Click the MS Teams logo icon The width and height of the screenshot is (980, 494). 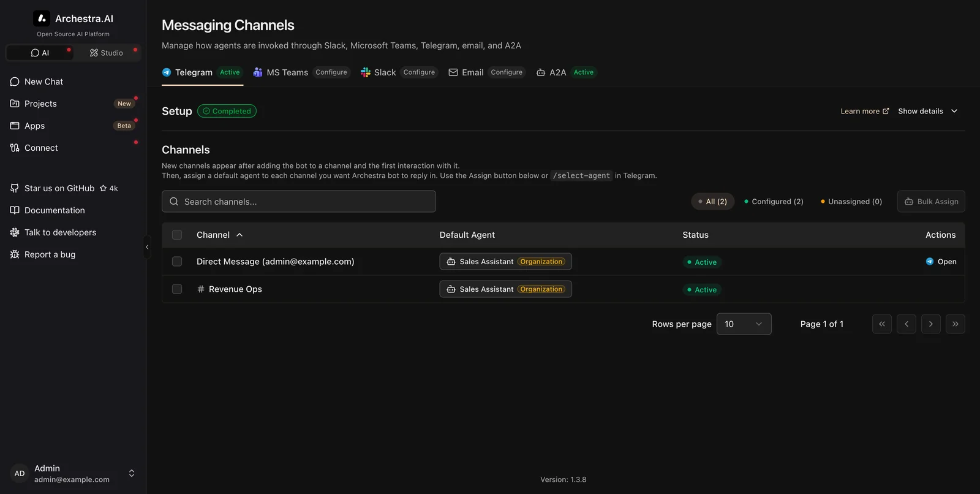258,72
